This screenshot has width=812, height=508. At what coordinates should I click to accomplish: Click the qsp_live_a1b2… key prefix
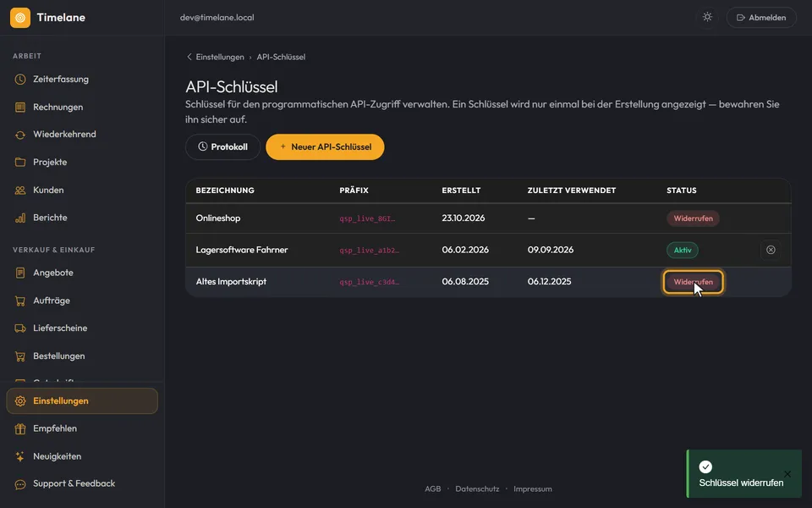click(370, 251)
